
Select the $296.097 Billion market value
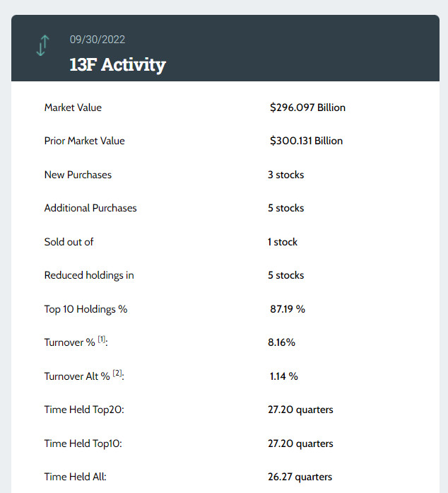coord(307,108)
